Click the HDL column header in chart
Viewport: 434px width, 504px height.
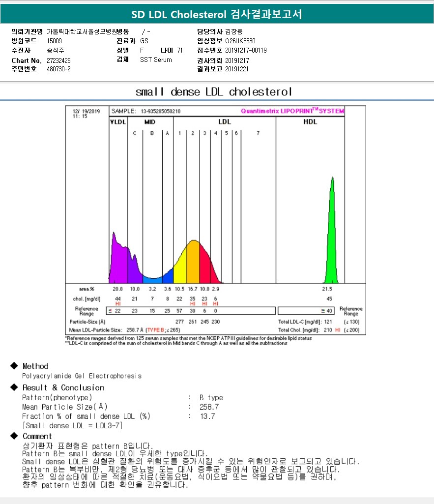pos(310,122)
